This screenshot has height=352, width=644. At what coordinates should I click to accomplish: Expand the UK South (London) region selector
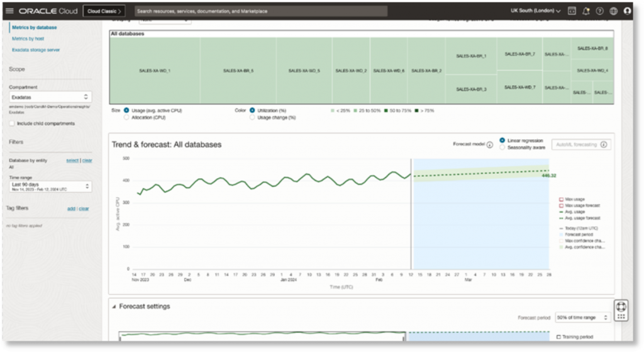pos(536,11)
